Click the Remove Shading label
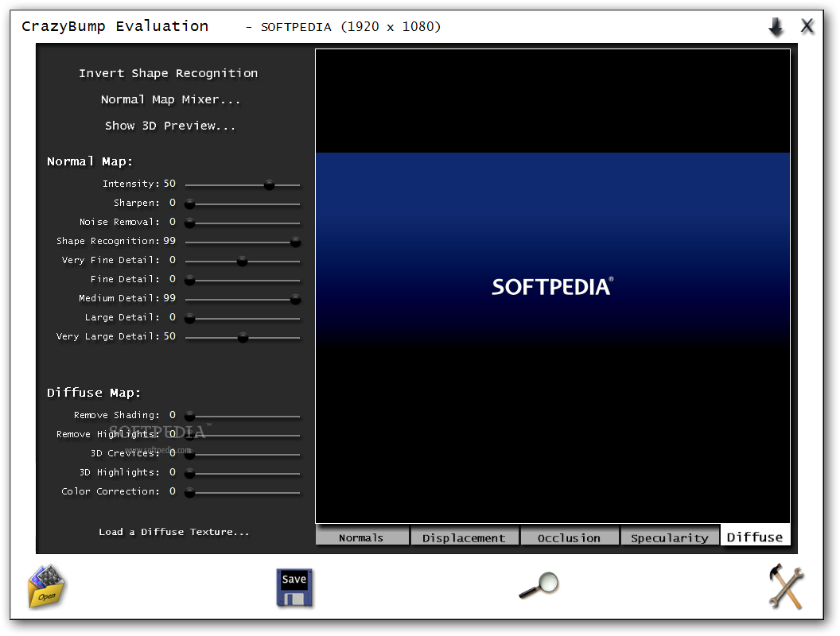The width and height of the screenshot is (840, 636). tap(117, 415)
